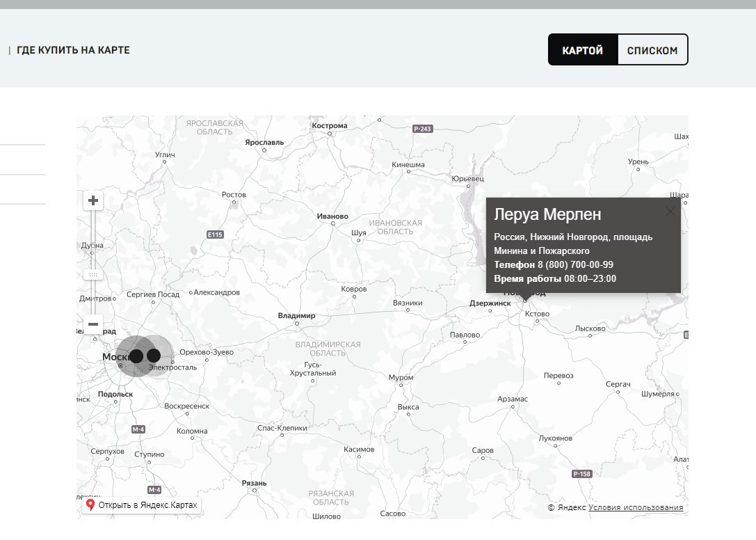Click the P-158 road badge on map
756x540 pixels.
coord(581,474)
